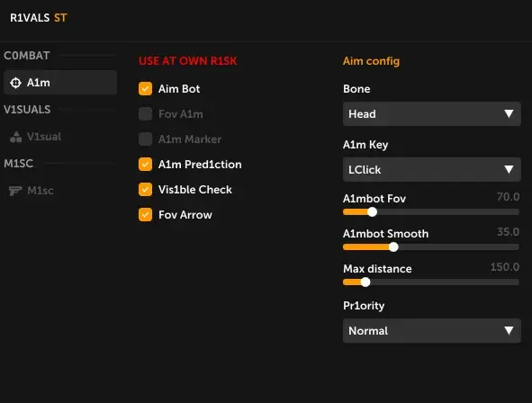This screenshot has height=403, width=532.
Task: Select the A1m sidebar item
Action: (60, 83)
